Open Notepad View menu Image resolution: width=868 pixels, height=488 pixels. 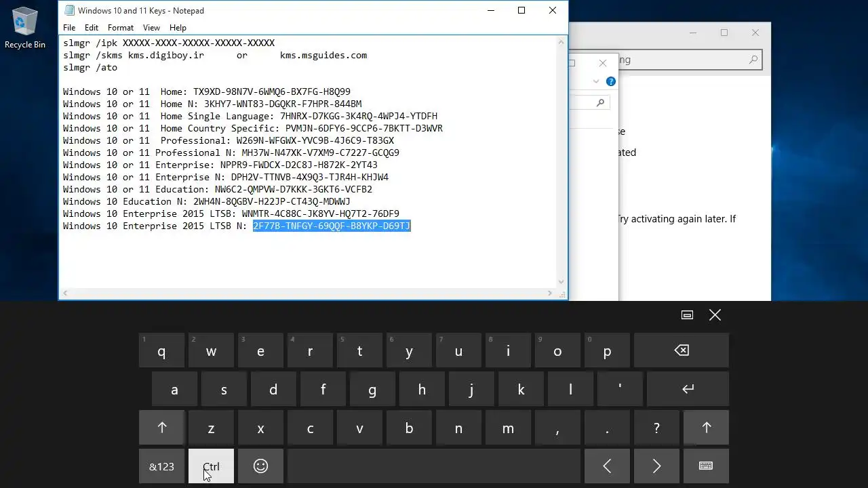pyautogui.click(x=151, y=28)
